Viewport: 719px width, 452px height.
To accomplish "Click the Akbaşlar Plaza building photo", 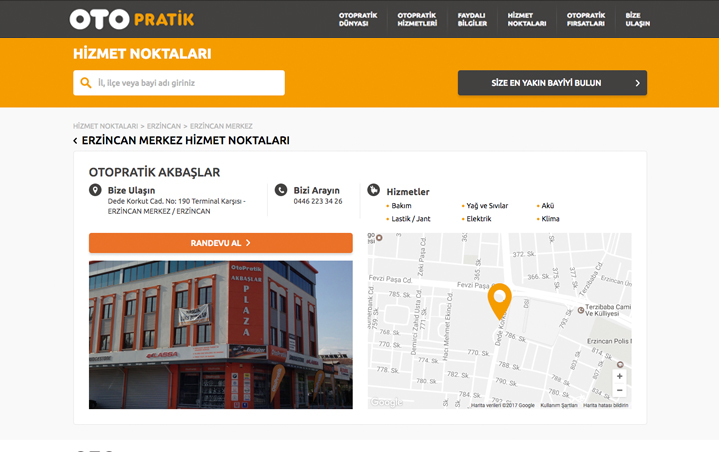I will 221,335.
